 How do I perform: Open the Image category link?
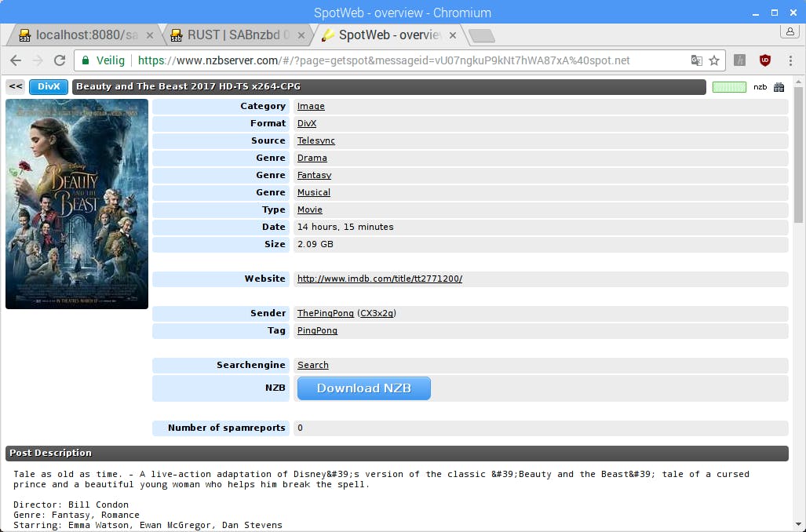pyautogui.click(x=311, y=106)
